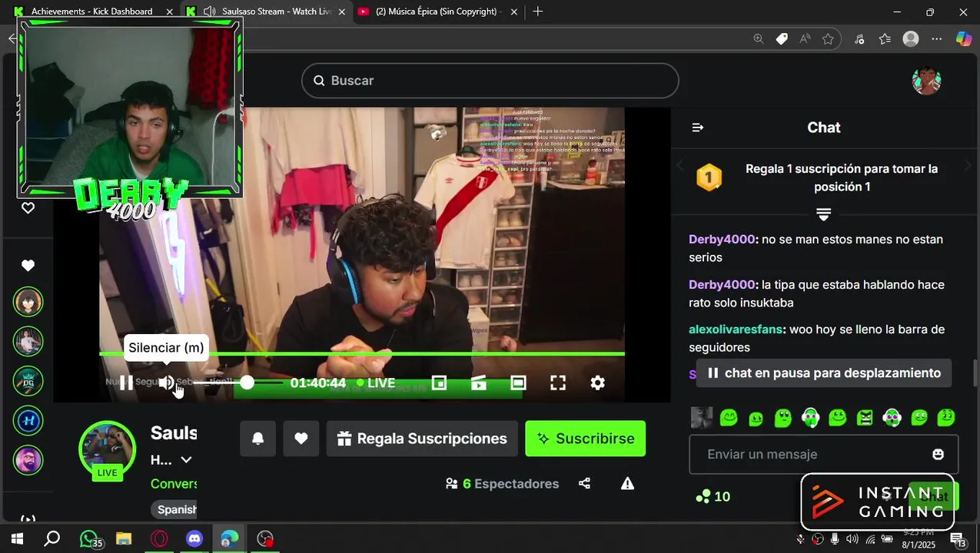Open the outlined heart icon in the sidebar
980x553 pixels.
click(28, 208)
